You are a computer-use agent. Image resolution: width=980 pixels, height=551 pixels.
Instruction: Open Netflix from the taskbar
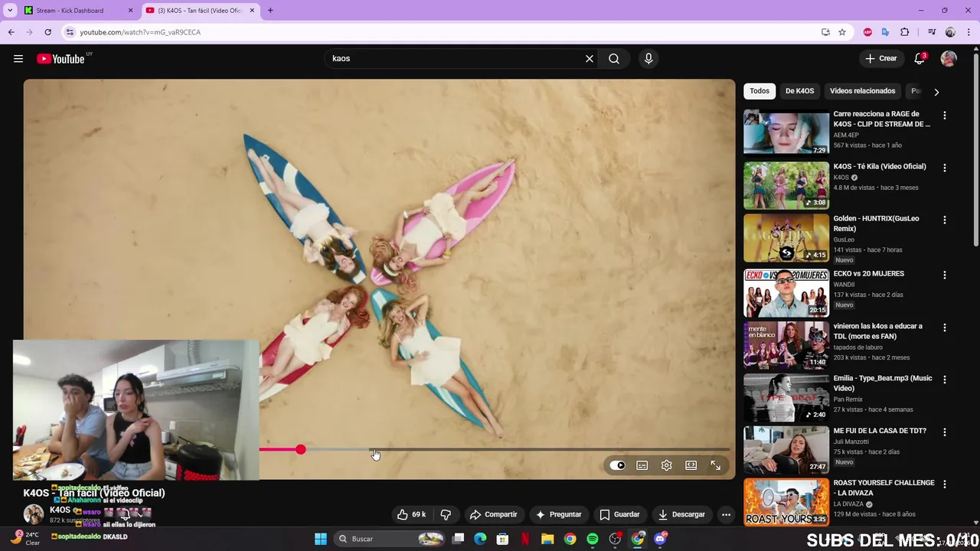tap(525, 539)
